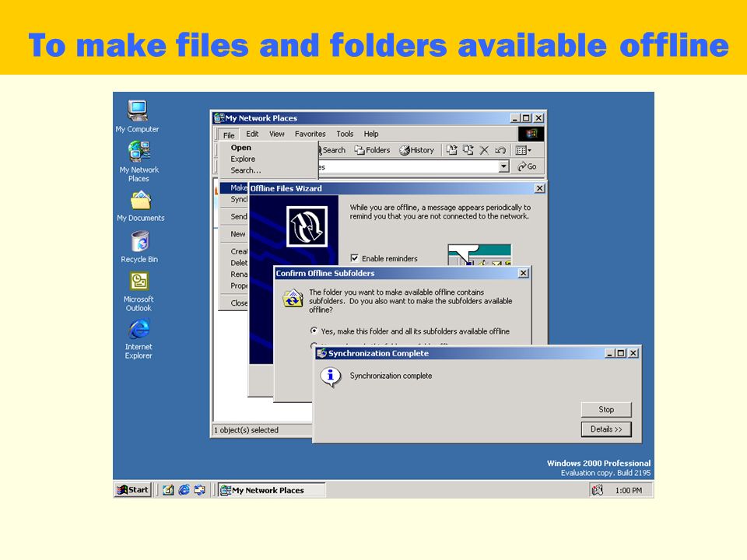Toggle the Enable reminders checkbox
This screenshot has height=560, width=747.
(355, 258)
